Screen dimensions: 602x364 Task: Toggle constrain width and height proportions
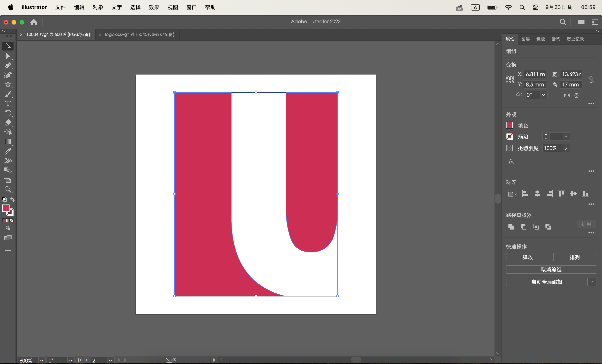591,79
